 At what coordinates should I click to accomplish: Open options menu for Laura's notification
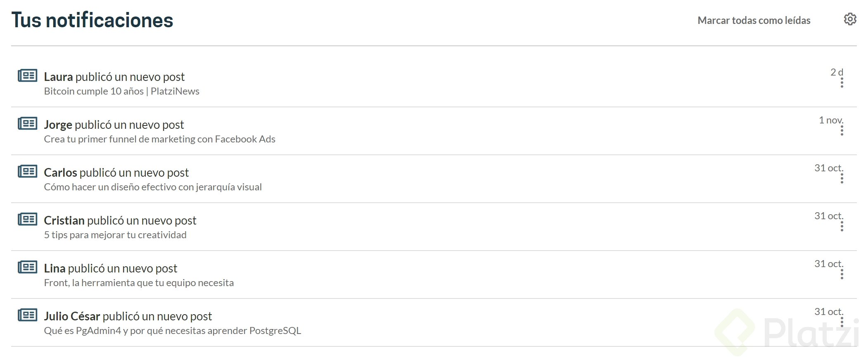[x=842, y=83]
